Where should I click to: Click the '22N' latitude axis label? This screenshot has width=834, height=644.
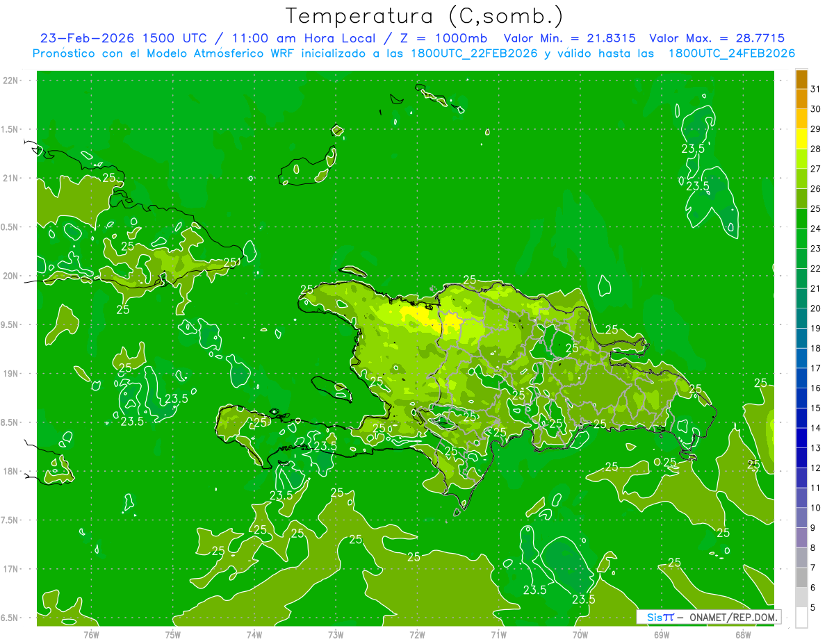click(x=11, y=81)
